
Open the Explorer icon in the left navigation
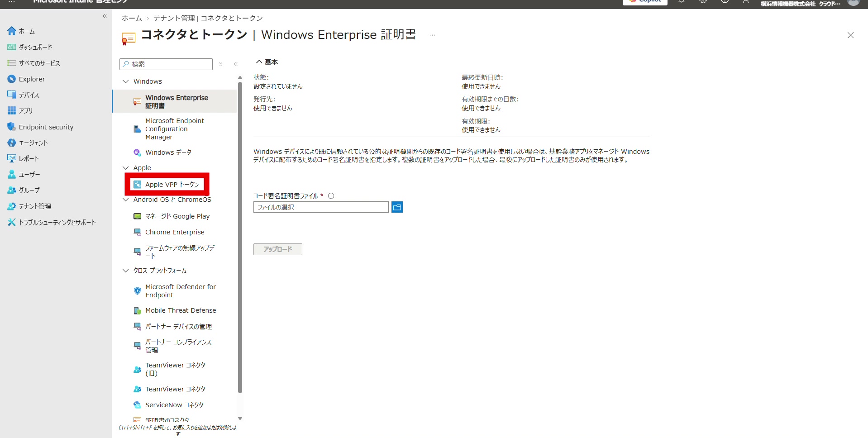click(x=12, y=79)
